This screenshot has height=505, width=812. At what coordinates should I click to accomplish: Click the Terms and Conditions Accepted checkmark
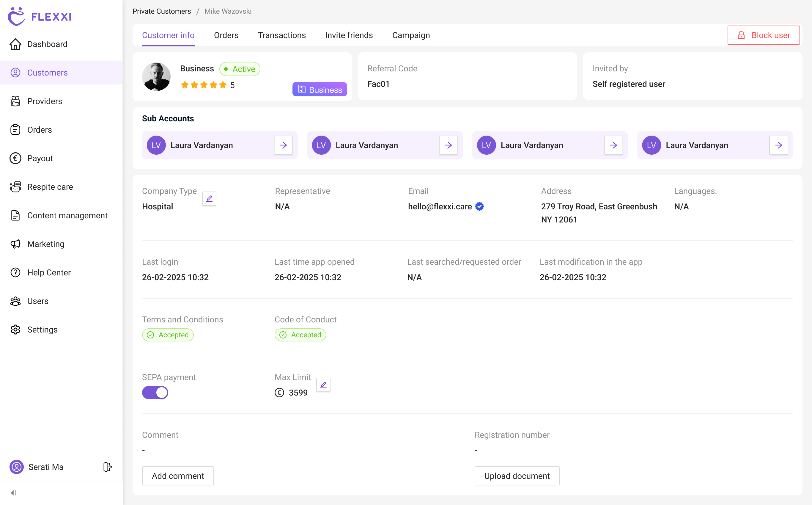tap(150, 335)
